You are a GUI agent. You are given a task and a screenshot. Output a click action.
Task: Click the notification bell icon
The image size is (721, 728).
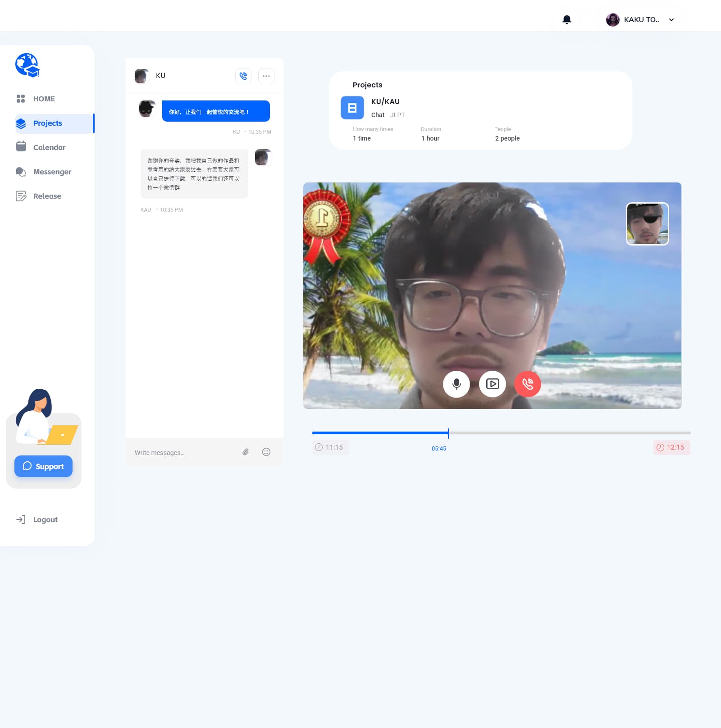click(x=567, y=19)
